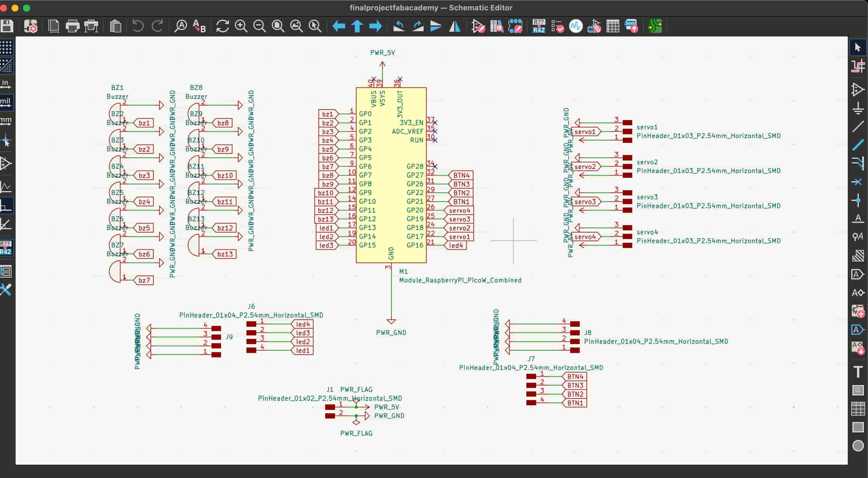Image resolution: width=868 pixels, height=478 pixels.
Task: Undo the last edit
Action: (138, 26)
